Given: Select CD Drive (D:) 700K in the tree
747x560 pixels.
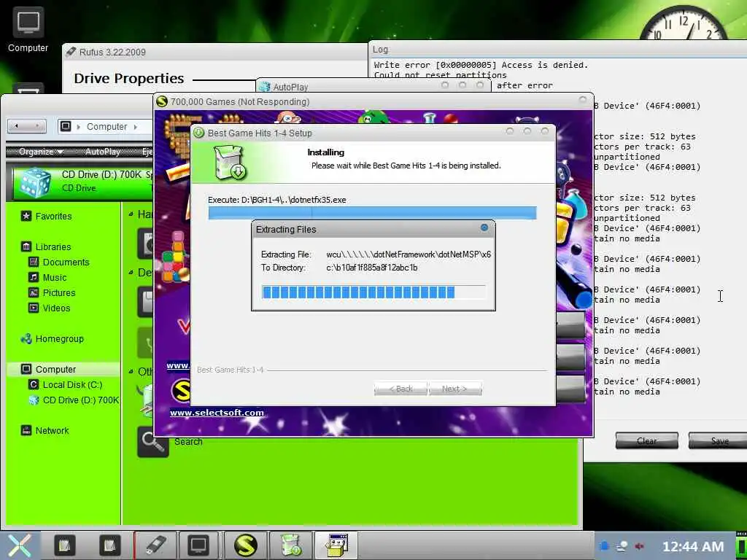Looking at the screenshot, I should pyautogui.click(x=74, y=400).
